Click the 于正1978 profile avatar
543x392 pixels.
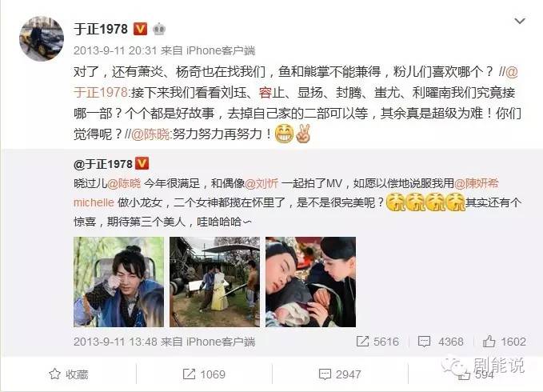point(42,38)
